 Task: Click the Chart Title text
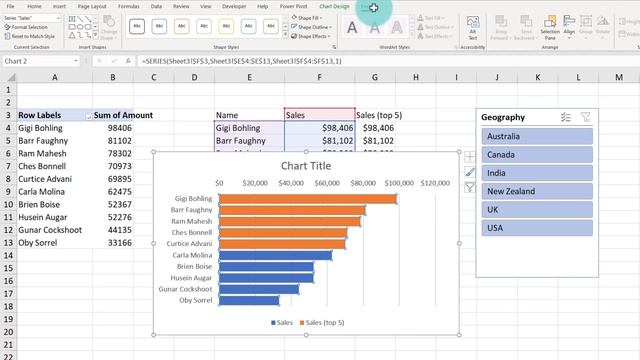(x=306, y=166)
